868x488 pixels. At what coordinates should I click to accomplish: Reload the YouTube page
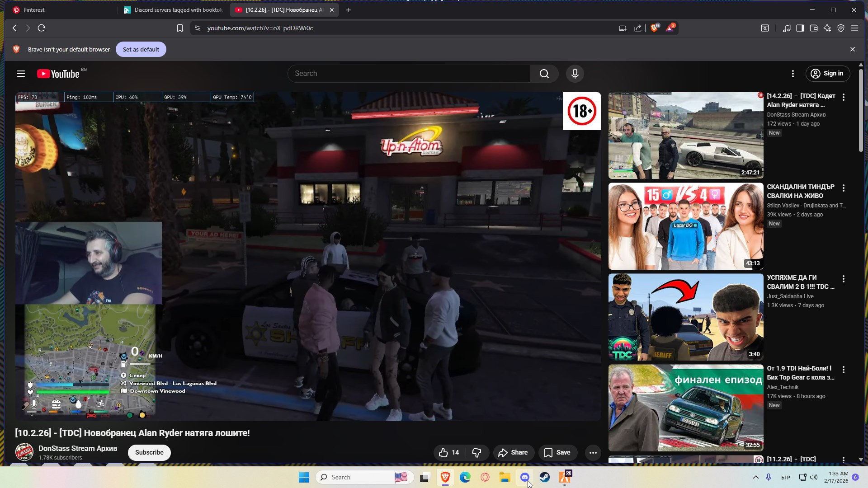point(42,28)
